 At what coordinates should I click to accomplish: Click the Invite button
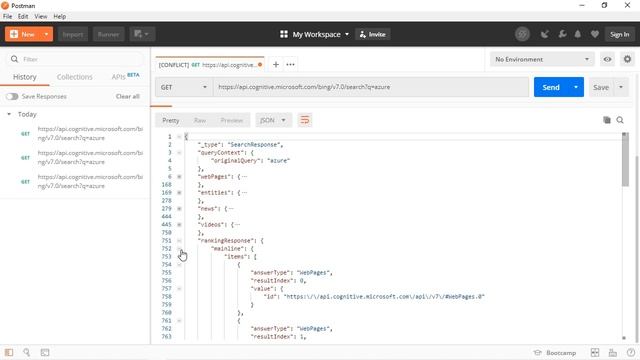point(373,34)
